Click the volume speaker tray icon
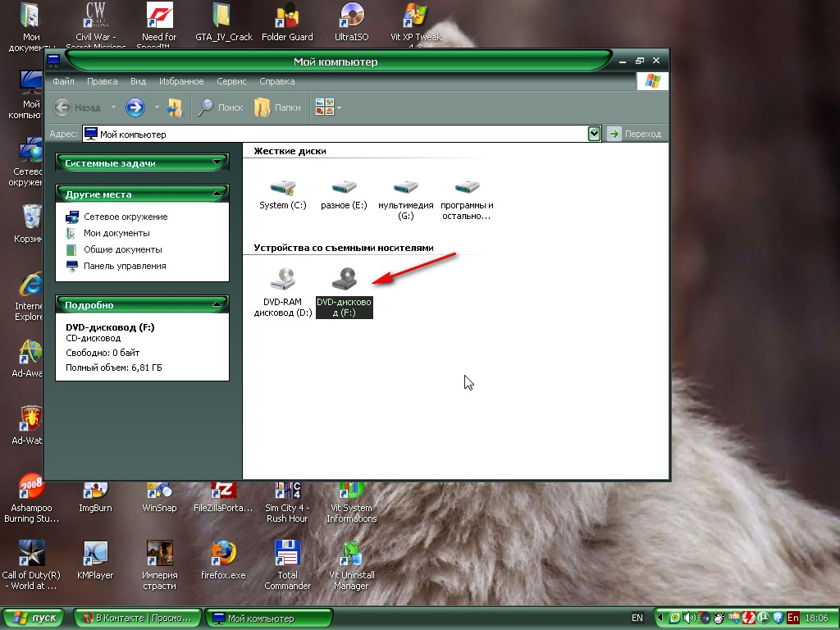The image size is (840, 630). 689,619
